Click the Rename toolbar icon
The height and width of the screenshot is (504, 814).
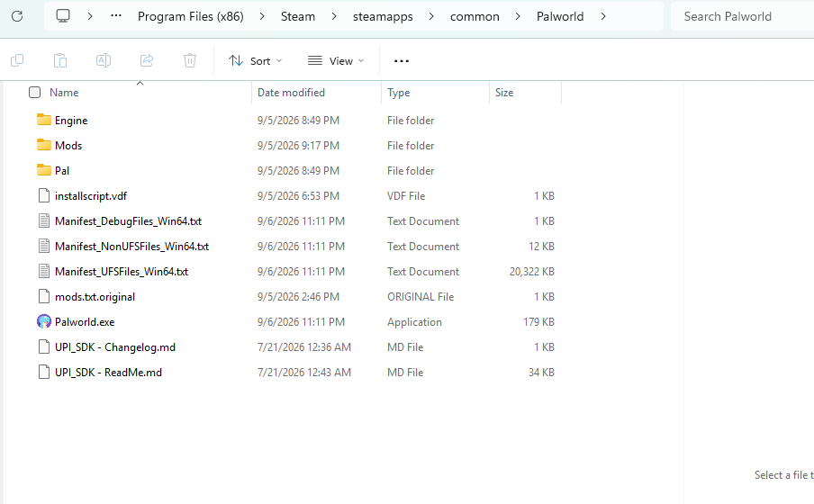(x=104, y=60)
